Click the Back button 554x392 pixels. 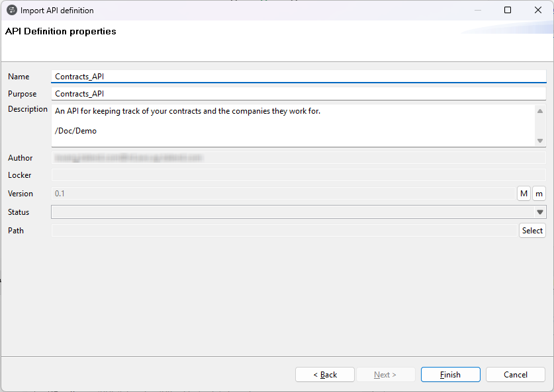pos(324,374)
